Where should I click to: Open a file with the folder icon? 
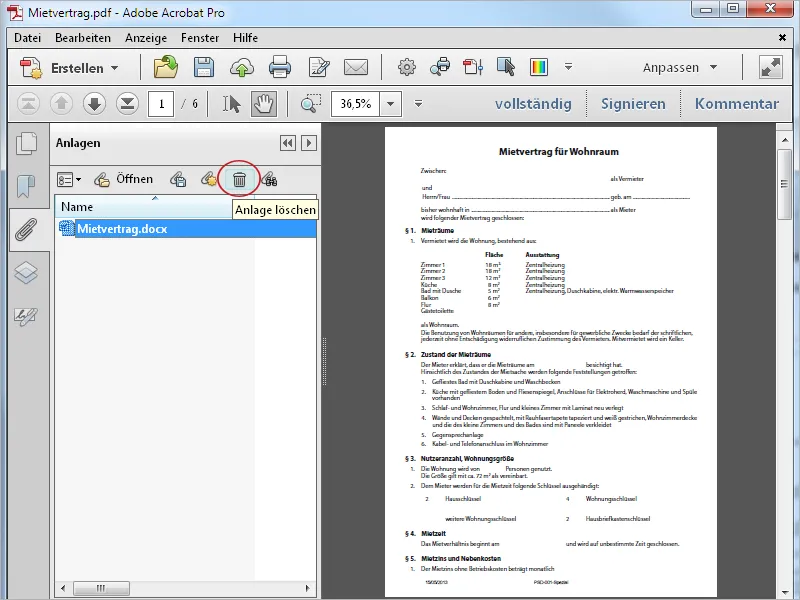pos(166,67)
